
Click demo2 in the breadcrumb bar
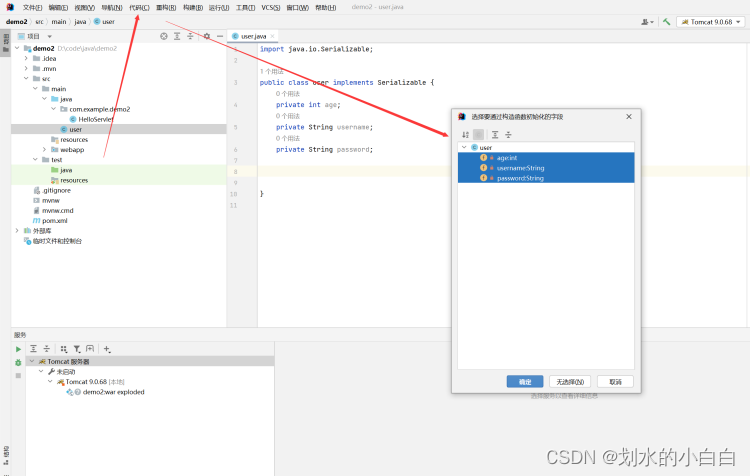[17, 22]
